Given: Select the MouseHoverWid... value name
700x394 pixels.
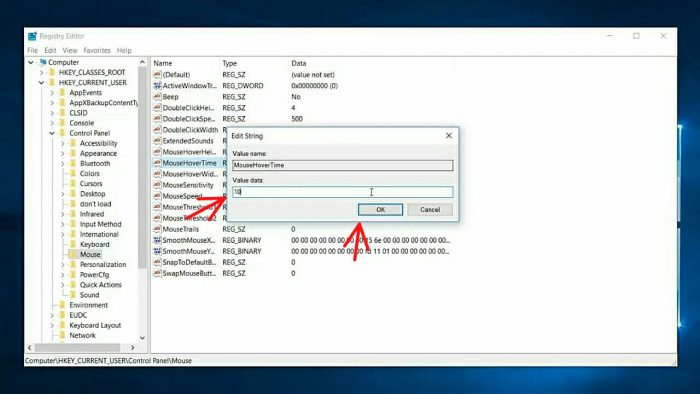Looking at the screenshot, I should [x=190, y=174].
